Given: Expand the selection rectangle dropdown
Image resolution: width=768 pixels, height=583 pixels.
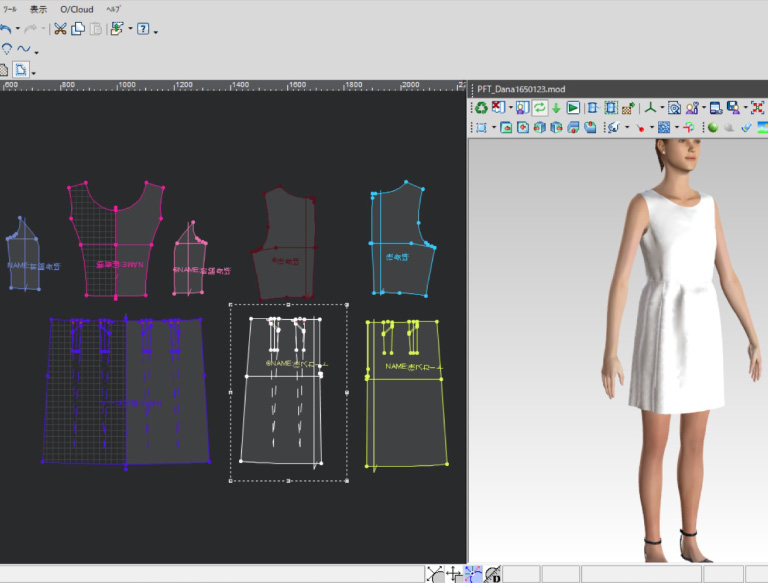Looking at the screenshot, I should click(x=494, y=127).
